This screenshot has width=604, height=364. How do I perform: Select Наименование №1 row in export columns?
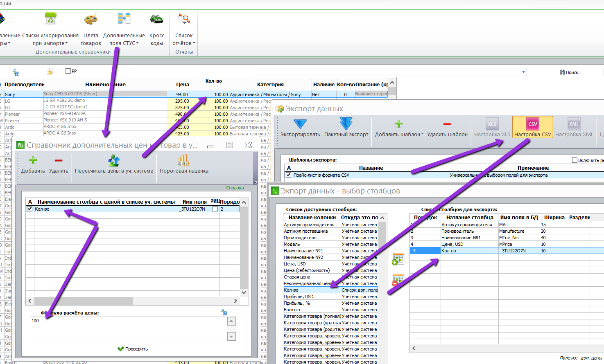coord(507,238)
